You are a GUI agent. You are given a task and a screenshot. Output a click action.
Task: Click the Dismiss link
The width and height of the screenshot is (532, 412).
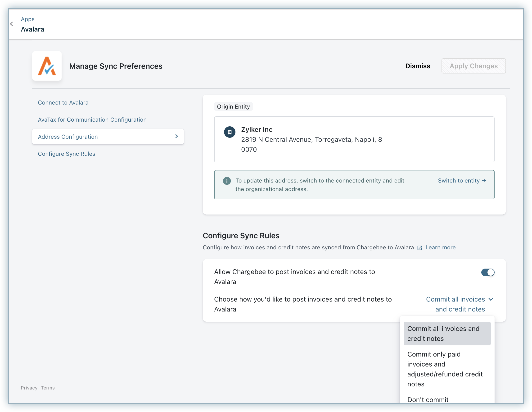click(x=418, y=66)
